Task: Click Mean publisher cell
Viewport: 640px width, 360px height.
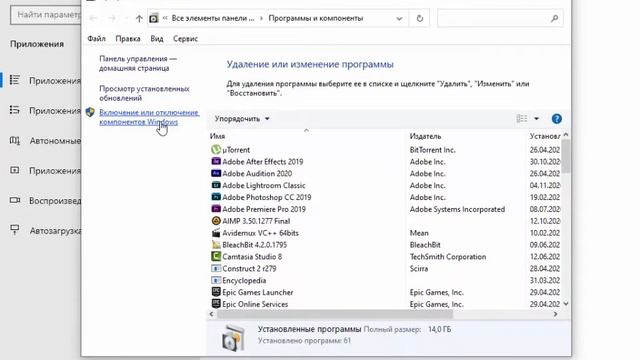Action: coord(419,233)
